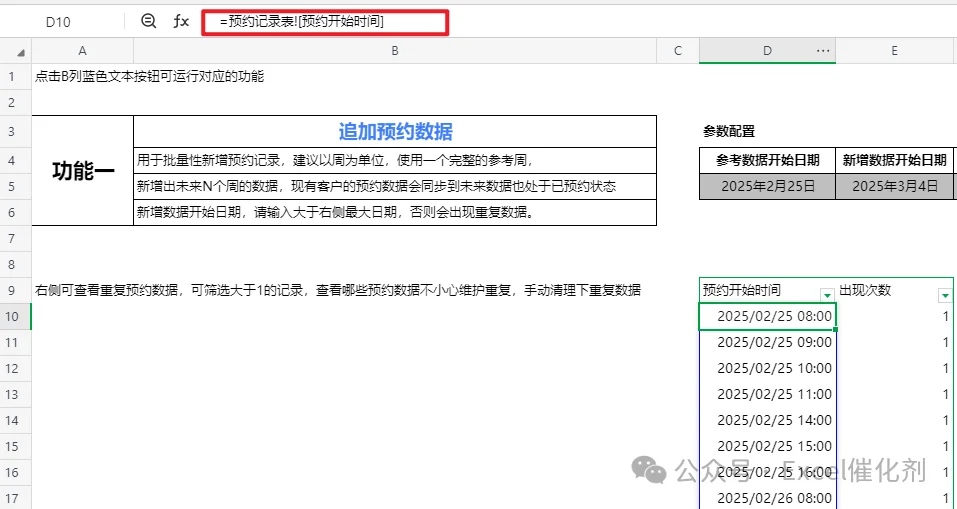Open the three-dots menu on column D header

click(823, 51)
